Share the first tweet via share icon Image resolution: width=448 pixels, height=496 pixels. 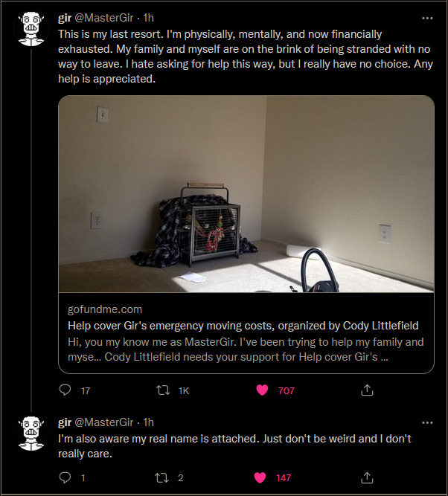point(367,390)
